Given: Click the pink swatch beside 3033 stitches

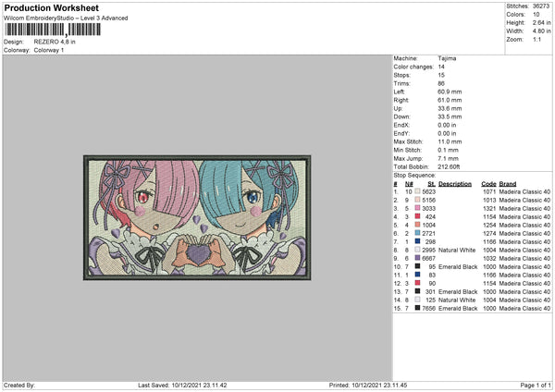Looking at the screenshot, I should click(x=417, y=208).
